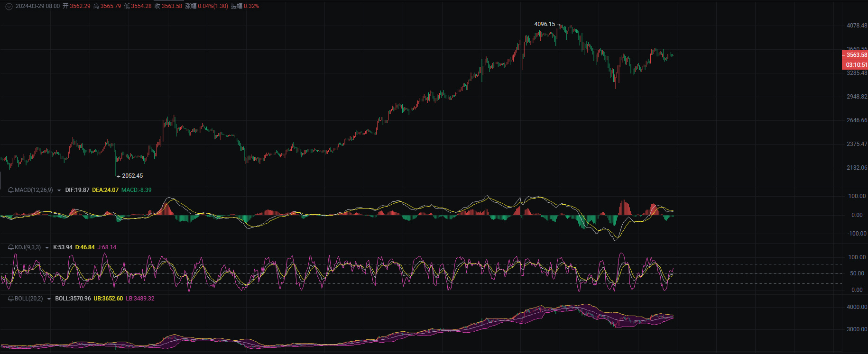
Task: Click the 4078.48 price axis label
Action: click(x=857, y=26)
